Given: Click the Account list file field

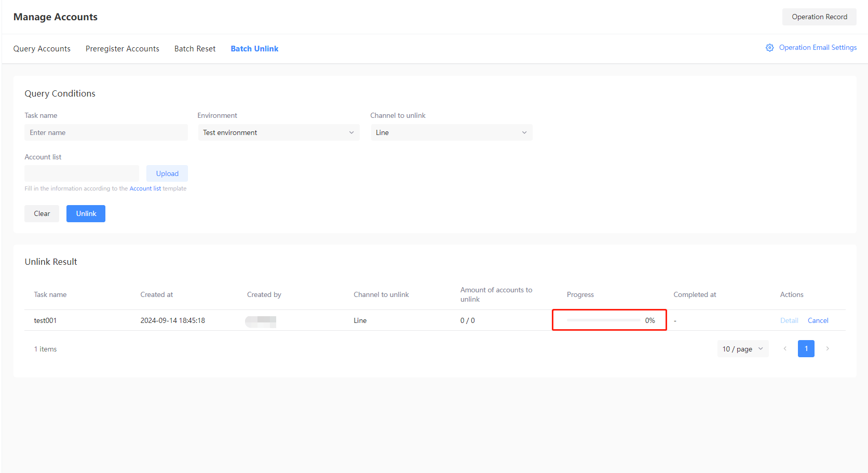Looking at the screenshot, I should (x=82, y=173).
